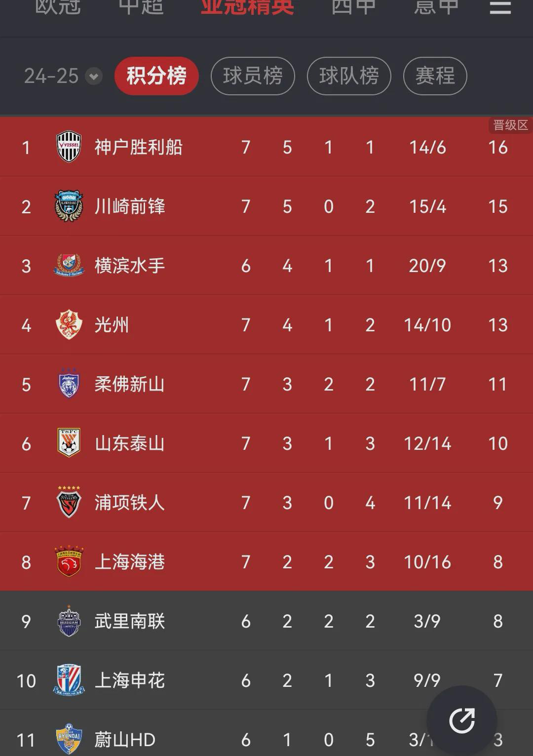Switch to the 中超 league tab
This screenshot has width=533, height=756.
(x=141, y=7)
